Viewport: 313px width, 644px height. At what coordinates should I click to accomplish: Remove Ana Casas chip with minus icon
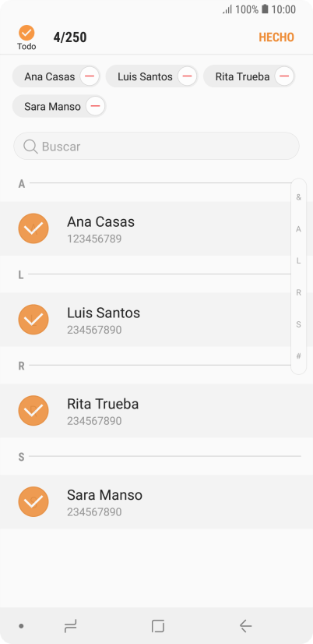(x=90, y=76)
